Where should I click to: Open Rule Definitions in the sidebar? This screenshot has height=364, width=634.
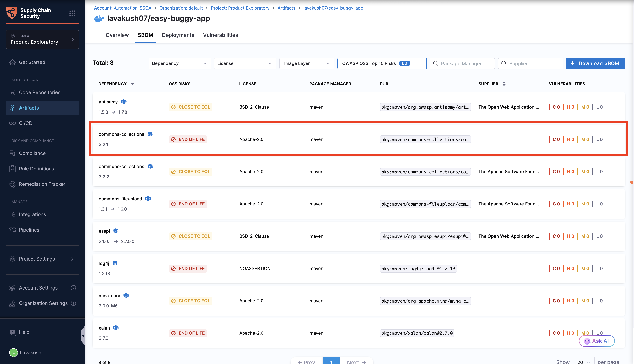tap(37, 169)
